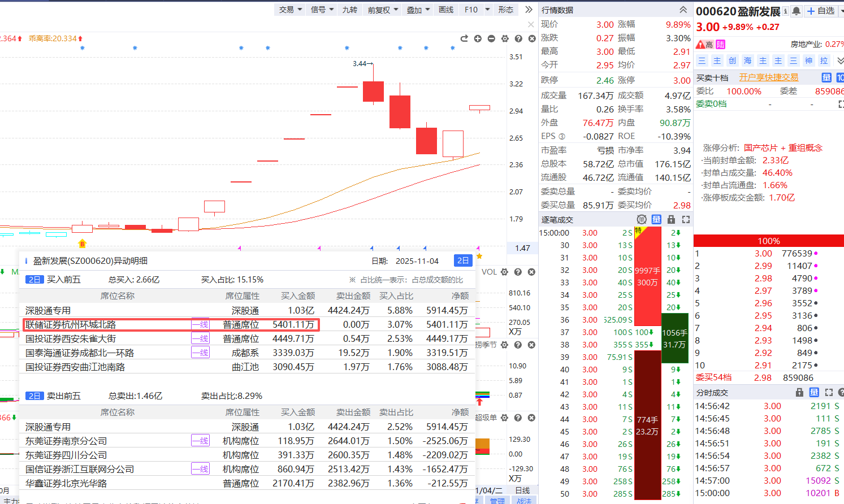The image size is (844, 504).
Task: Click the yellow star marker on the chart
Action: coord(479,256)
